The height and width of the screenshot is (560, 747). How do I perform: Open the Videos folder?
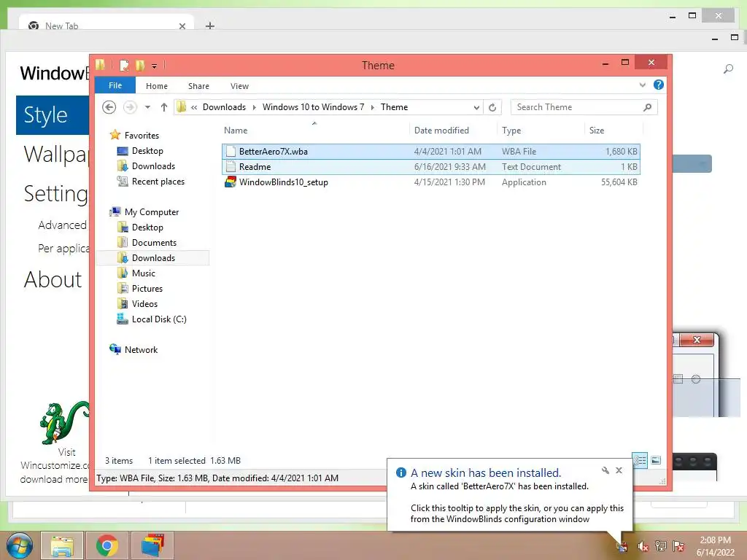[x=144, y=304]
